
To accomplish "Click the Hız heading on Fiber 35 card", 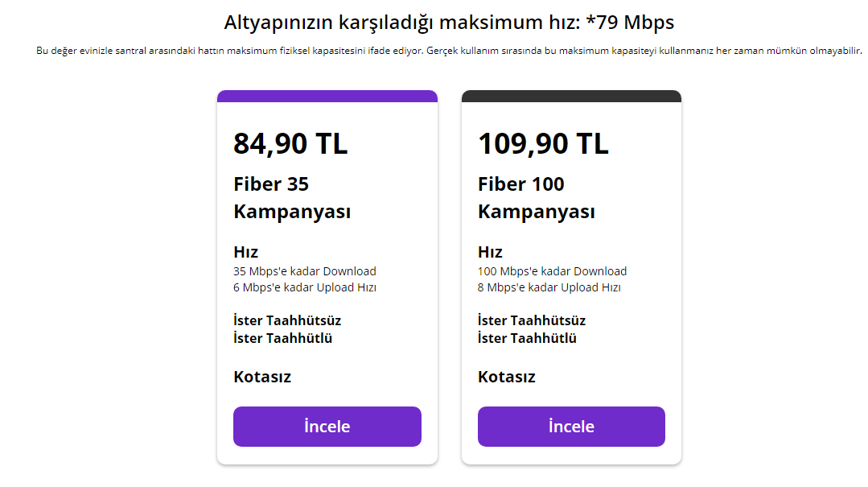I will pyautogui.click(x=244, y=251).
